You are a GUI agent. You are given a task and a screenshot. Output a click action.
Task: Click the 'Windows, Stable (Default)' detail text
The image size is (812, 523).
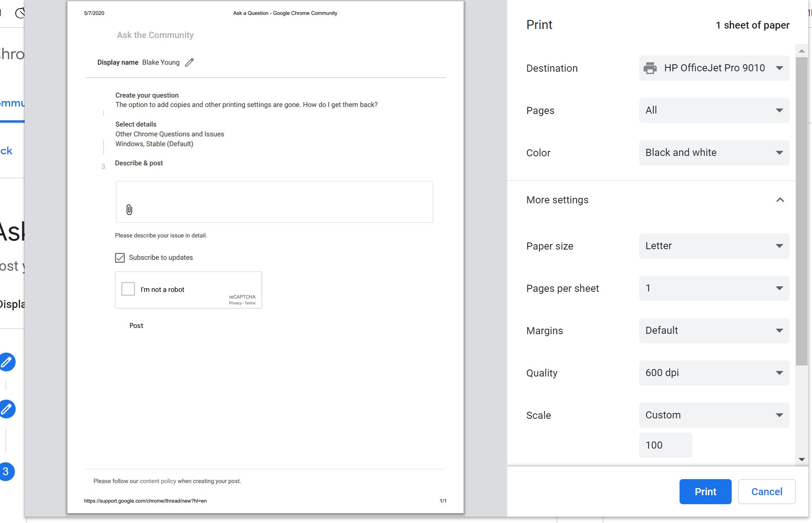coord(154,144)
